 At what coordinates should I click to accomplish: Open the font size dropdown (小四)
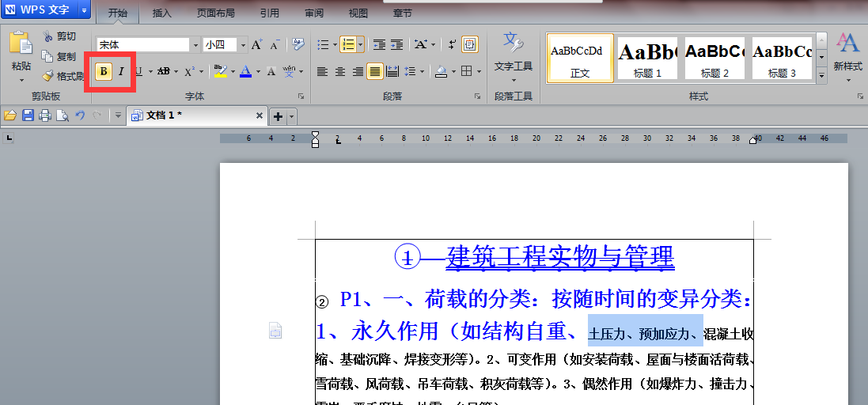[x=242, y=45]
